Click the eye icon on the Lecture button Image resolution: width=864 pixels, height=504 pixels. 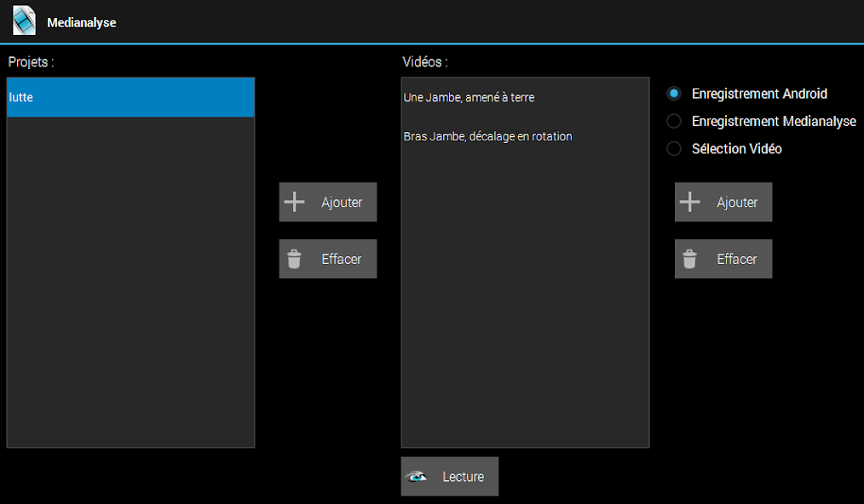[417, 477]
